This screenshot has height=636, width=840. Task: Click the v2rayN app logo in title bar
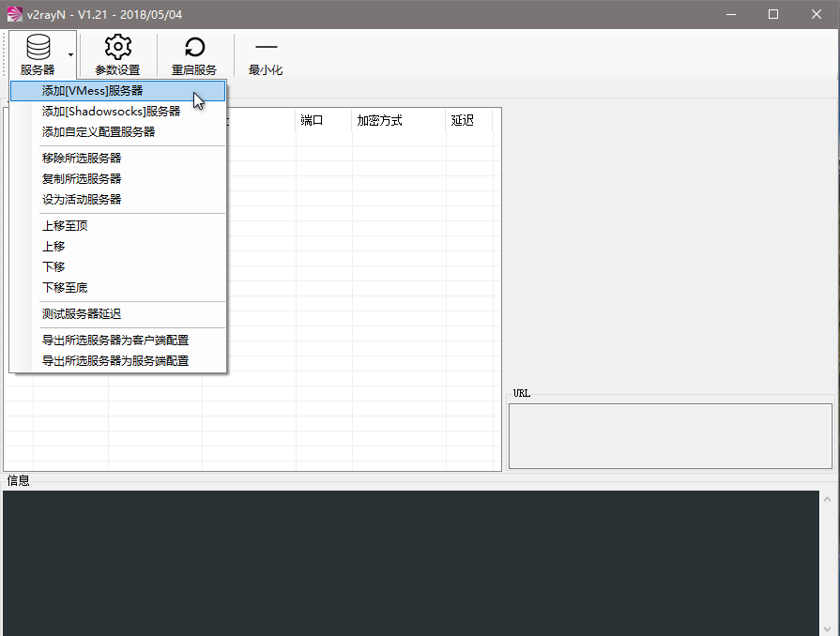(x=14, y=14)
